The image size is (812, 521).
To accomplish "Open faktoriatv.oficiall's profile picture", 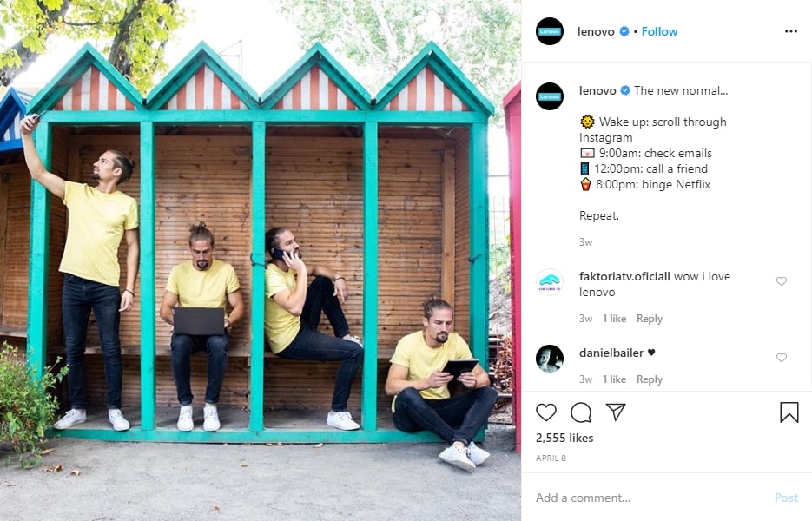I will click(x=550, y=282).
